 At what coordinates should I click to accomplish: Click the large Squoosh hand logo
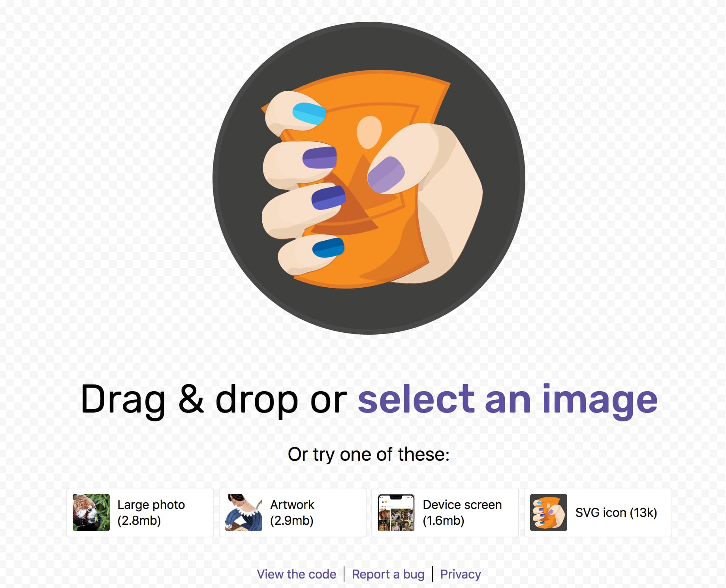tap(369, 178)
